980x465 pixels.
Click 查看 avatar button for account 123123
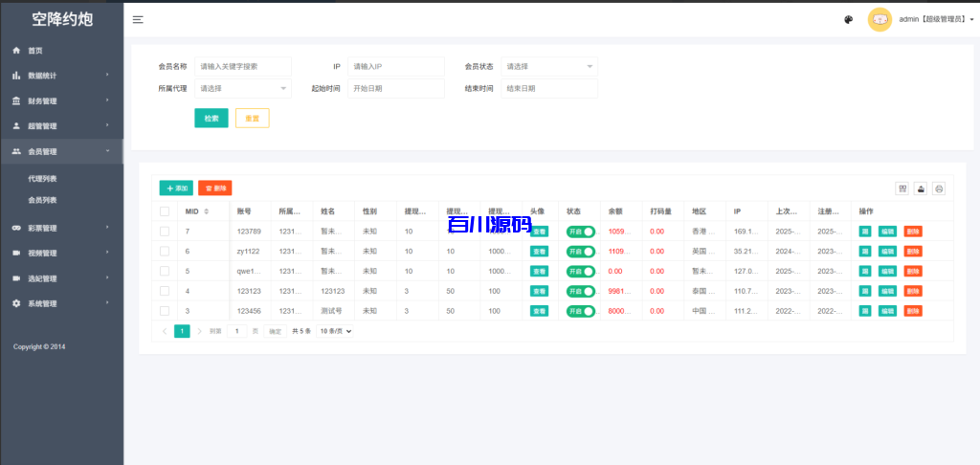pos(540,291)
